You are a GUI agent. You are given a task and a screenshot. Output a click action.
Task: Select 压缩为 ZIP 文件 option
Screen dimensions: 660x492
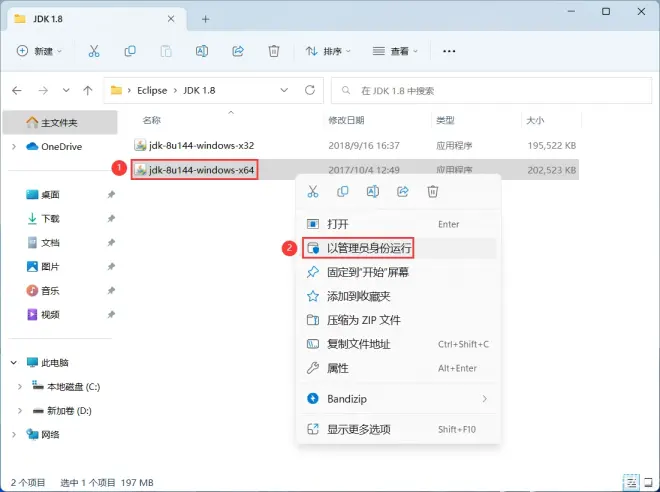[x=399, y=320]
